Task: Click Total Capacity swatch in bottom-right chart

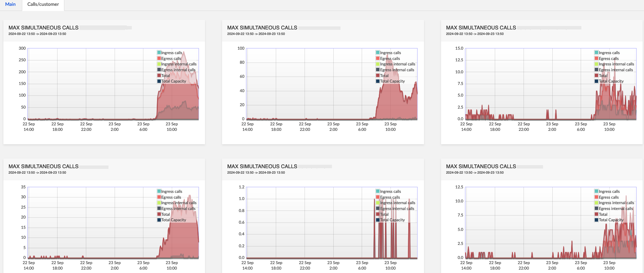Action: pos(596,220)
